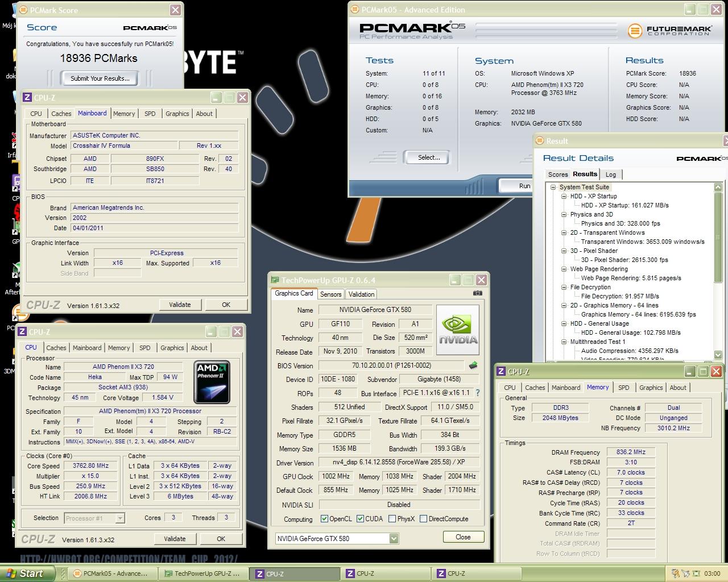Image resolution: width=728 pixels, height=582 pixels.
Task: Click the Result Details scroll down arrow
Action: tap(718, 355)
